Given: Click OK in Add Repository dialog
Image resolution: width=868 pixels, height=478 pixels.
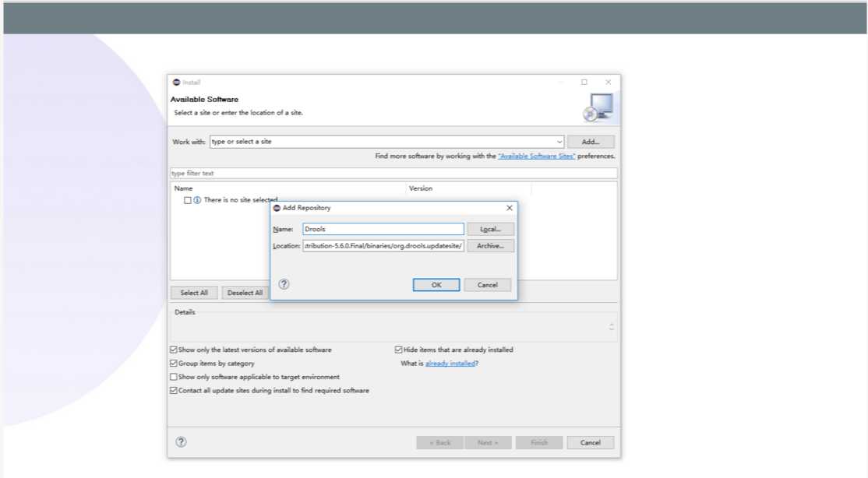Looking at the screenshot, I should 436,285.
